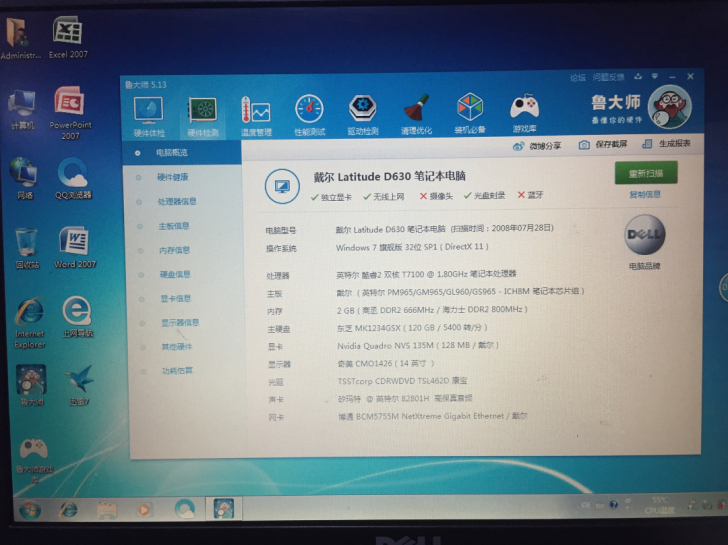Open 清理优化 cleanup broom icon
Viewport: 728px width, 545px height.
416,114
